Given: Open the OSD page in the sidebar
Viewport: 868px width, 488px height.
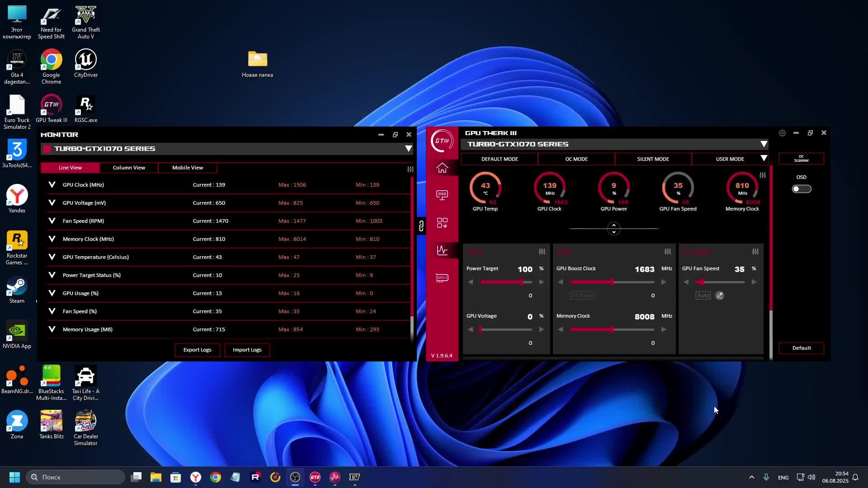Looking at the screenshot, I should [x=442, y=195].
